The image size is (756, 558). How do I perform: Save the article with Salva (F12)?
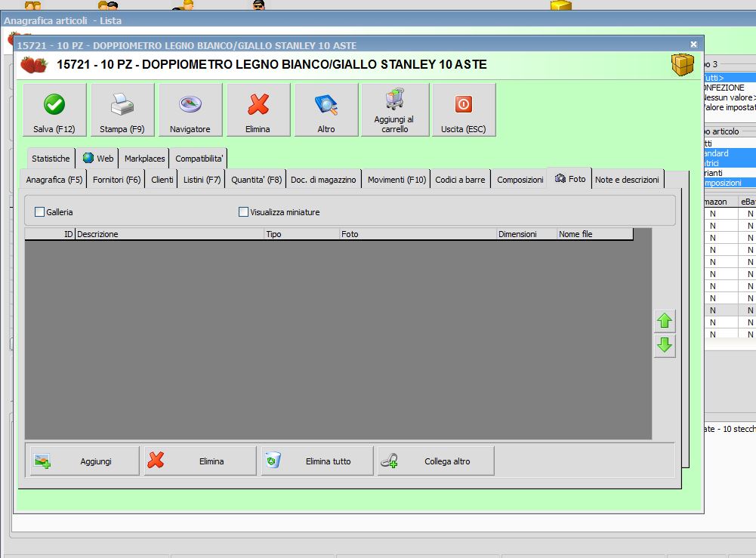54,110
